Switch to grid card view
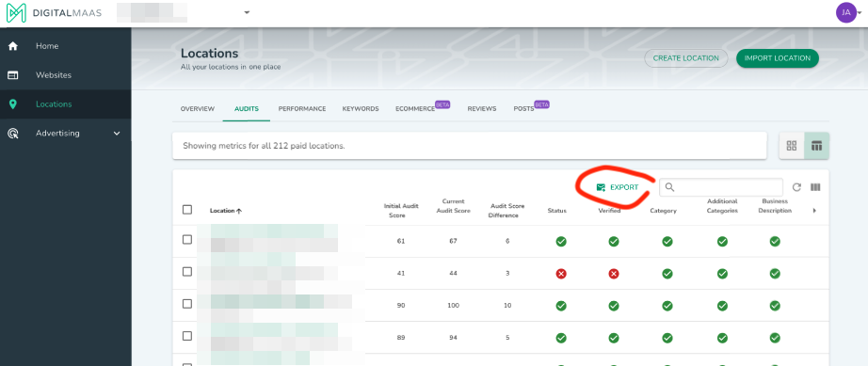This screenshot has height=366, width=868. pyautogui.click(x=792, y=146)
